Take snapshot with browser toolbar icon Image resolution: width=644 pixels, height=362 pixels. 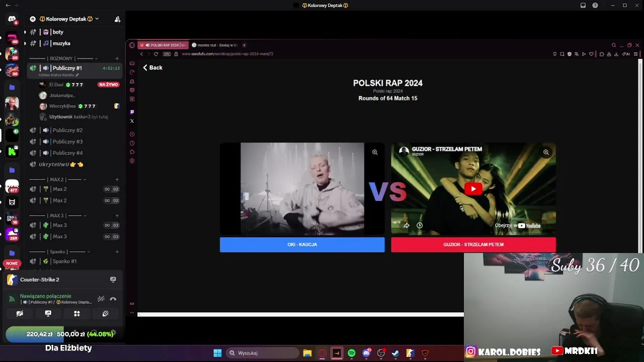(x=562, y=54)
